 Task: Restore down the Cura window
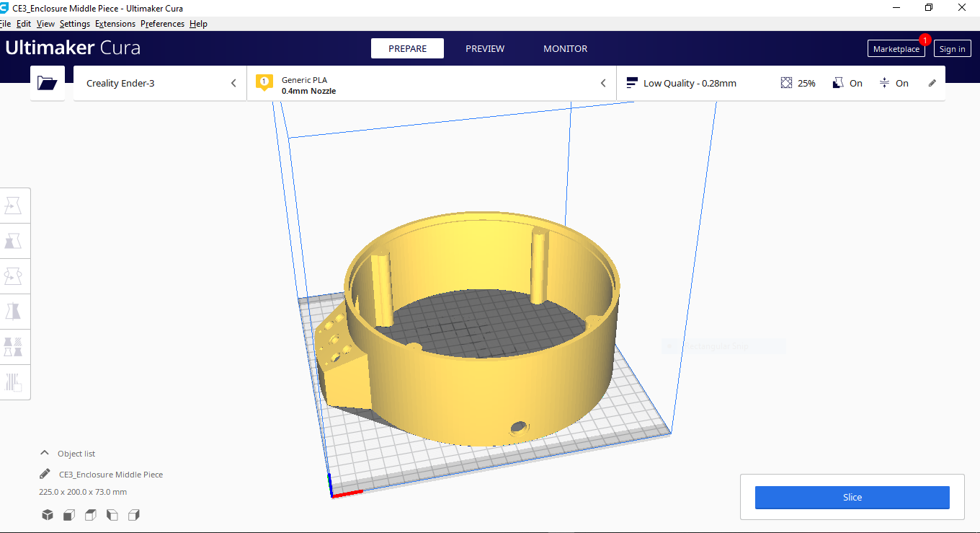tap(929, 8)
